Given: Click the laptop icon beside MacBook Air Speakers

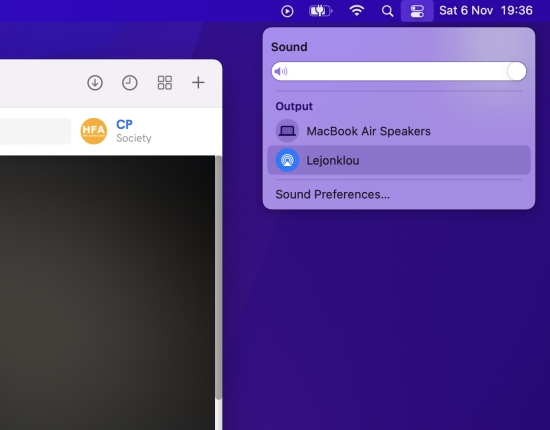Looking at the screenshot, I should (x=287, y=131).
